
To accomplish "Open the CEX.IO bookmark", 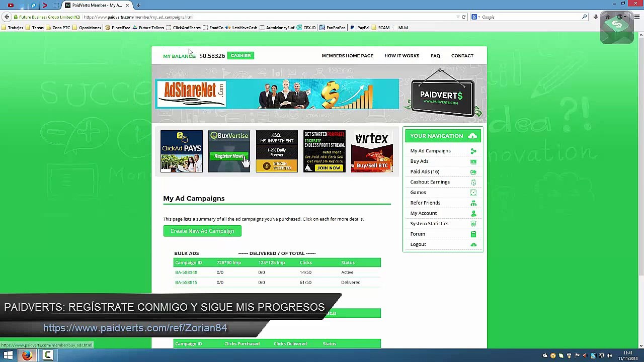I will [306, 28].
